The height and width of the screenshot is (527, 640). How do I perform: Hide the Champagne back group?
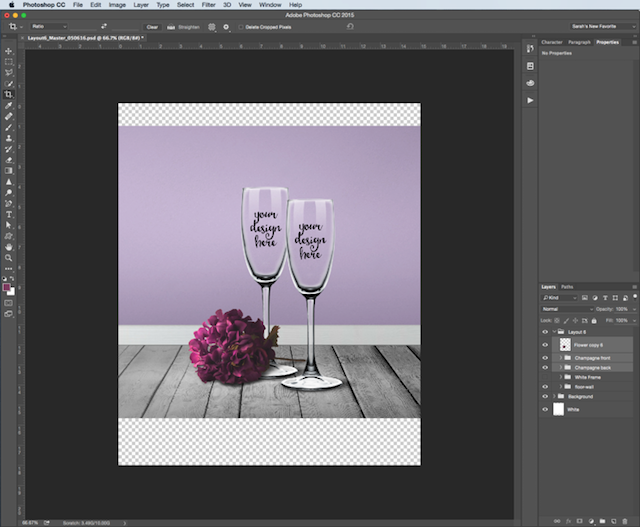pos(545,367)
